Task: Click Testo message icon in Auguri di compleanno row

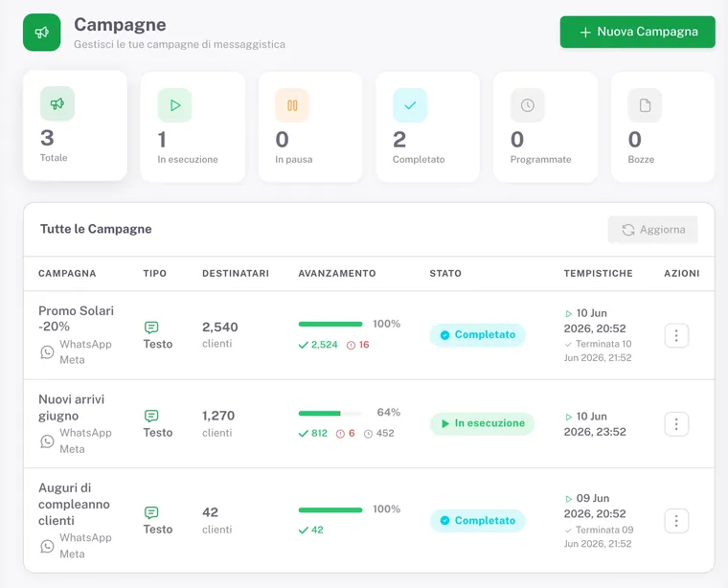Action: (151, 512)
